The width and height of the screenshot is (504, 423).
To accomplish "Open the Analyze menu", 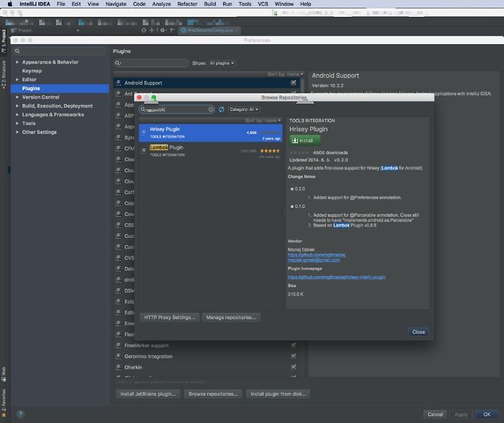I will click(162, 4).
